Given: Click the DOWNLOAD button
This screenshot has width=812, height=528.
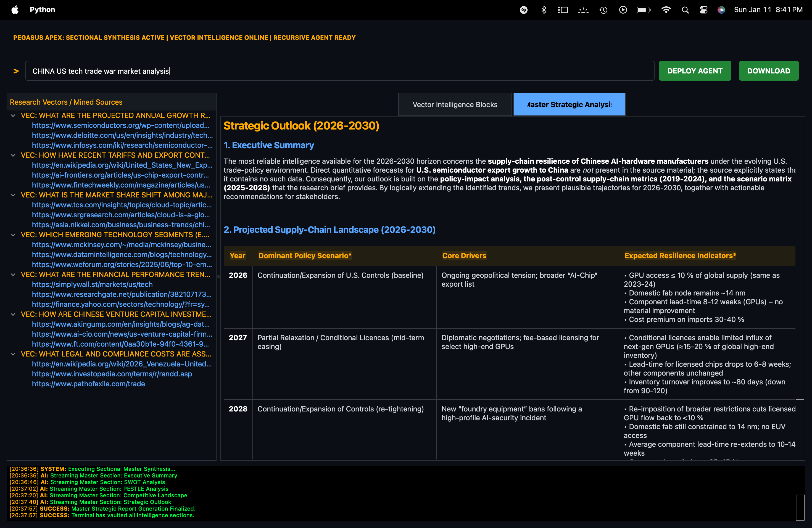Looking at the screenshot, I should 768,71.
